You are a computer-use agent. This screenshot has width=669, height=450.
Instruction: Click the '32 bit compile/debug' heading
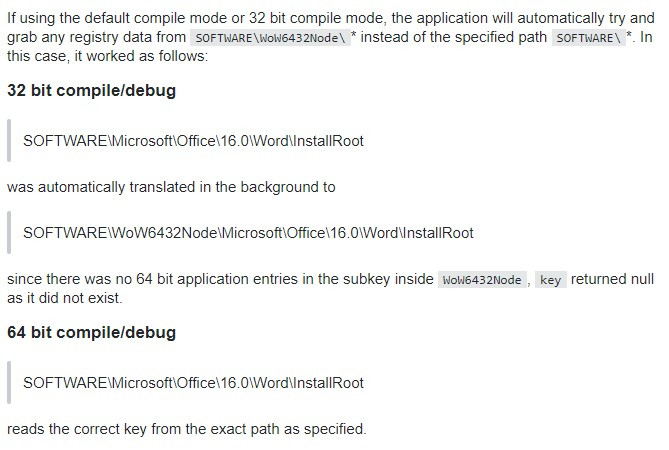92,90
